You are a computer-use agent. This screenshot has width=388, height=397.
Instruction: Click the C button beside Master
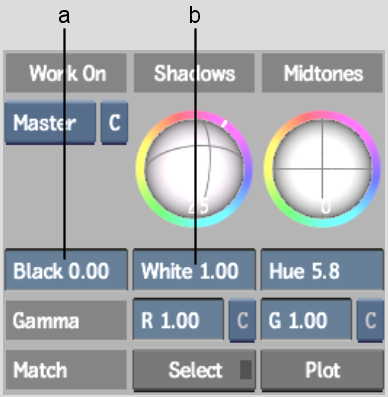tap(114, 123)
